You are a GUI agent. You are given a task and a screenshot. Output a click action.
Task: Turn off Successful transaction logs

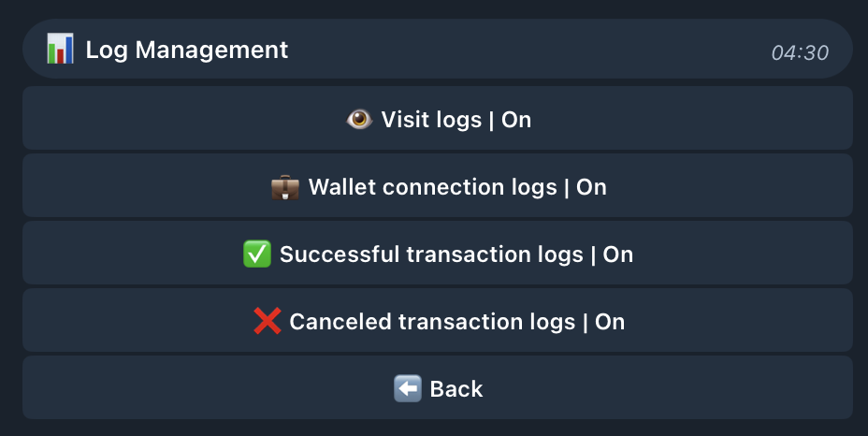click(x=438, y=253)
